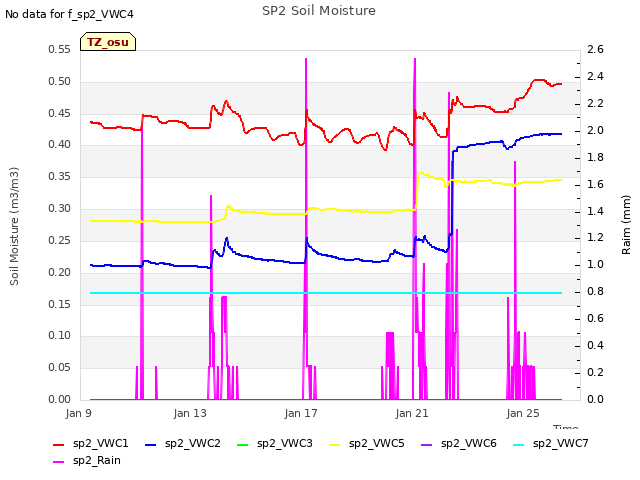The width and height of the screenshot is (640, 480).
Task: Click the 0.00 left axis tick label
Action: coord(60,399)
